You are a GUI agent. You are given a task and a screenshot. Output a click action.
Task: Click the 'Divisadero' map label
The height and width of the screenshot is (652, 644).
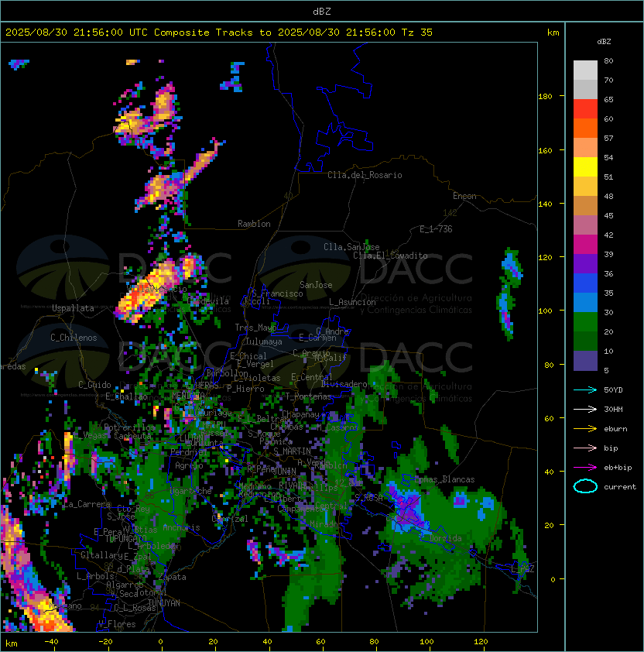(x=344, y=384)
